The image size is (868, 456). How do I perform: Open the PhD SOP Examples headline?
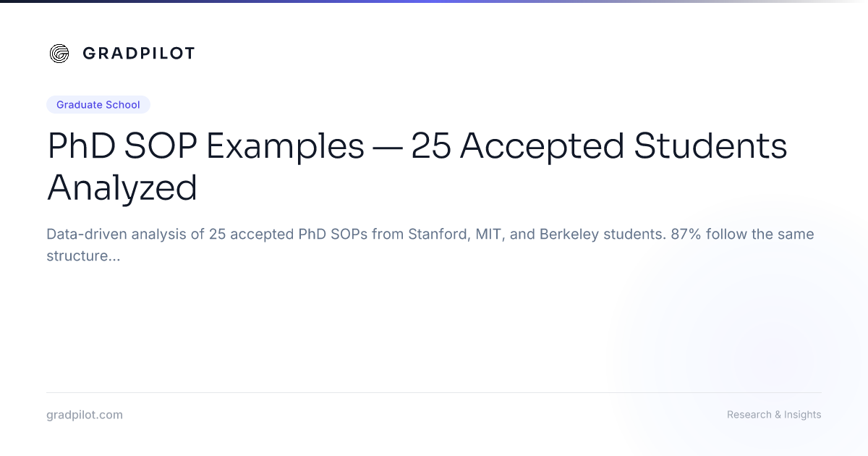[x=417, y=166]
